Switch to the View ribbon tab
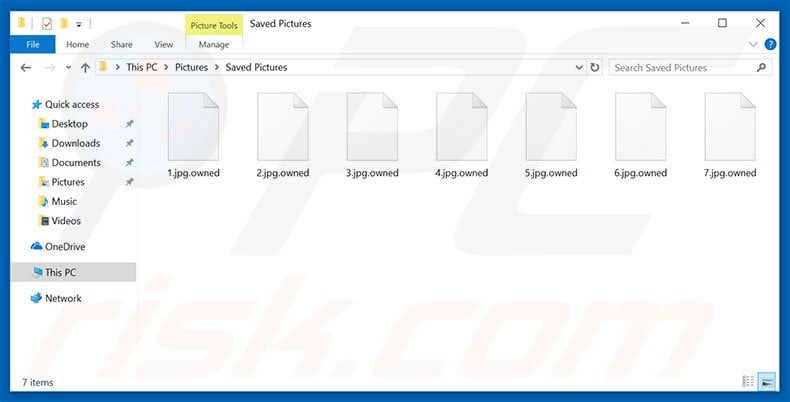The width and height of the screenshot is (790, 402). [163, 44]
